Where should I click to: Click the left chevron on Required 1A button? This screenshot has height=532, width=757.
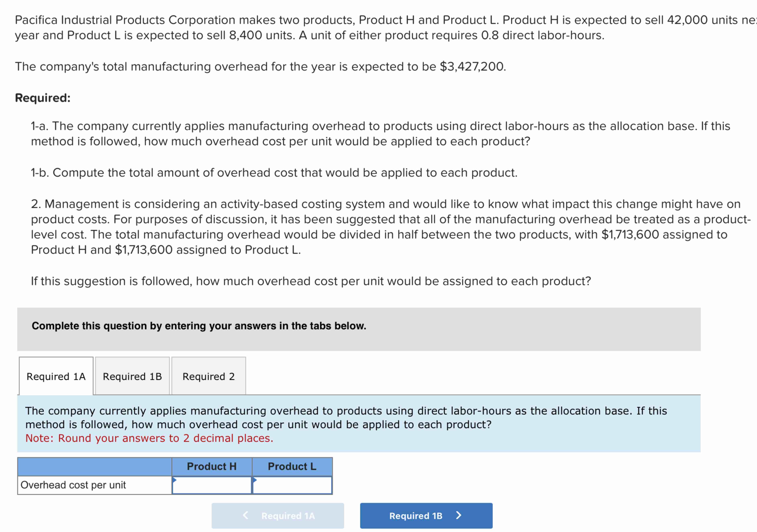246,515
